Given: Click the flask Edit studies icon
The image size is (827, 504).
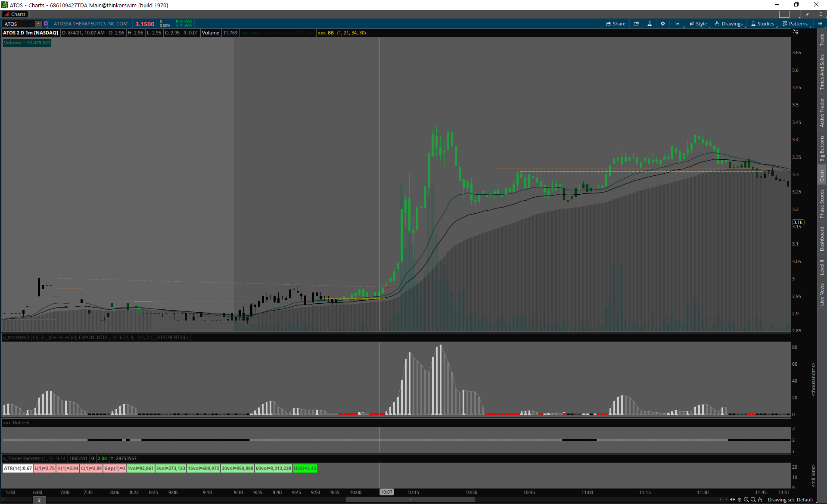Looking at the screenshot, I should (650, 24).
